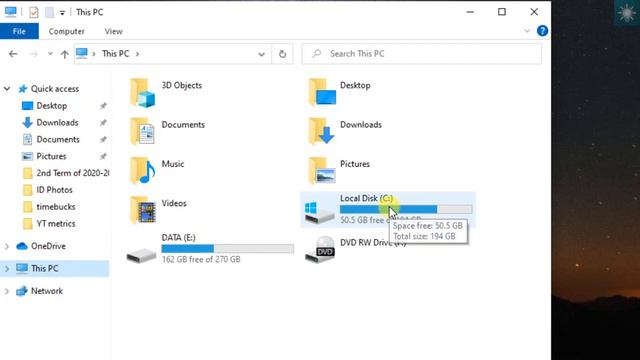Open the Videos folder icon
Image resolution: width=640 pixels, height=360 pixels.
point(142,210)
